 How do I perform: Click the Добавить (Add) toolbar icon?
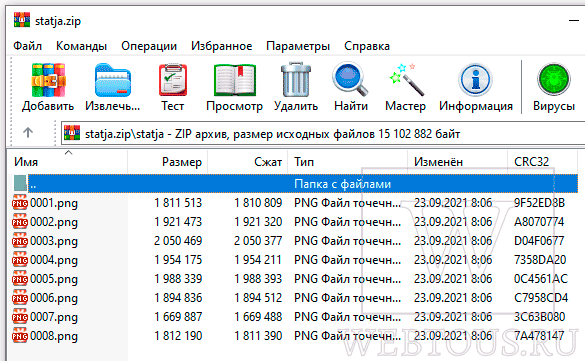[48, 80]
